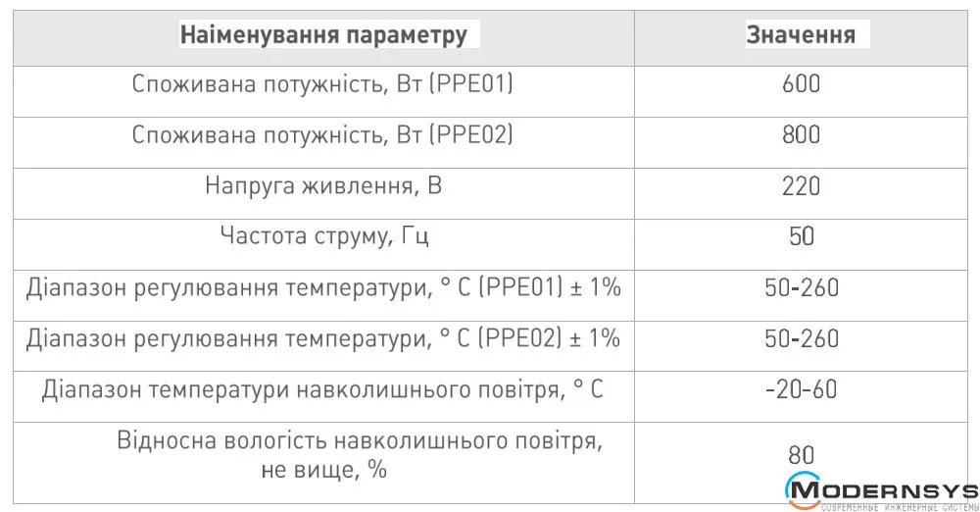This screenshot has height=512, width=980.
Task: Select the relative humidity value 80
Action: [801, 454]
